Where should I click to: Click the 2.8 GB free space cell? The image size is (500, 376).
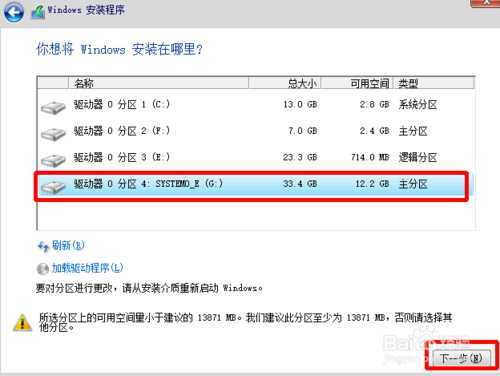coord(374,105)
